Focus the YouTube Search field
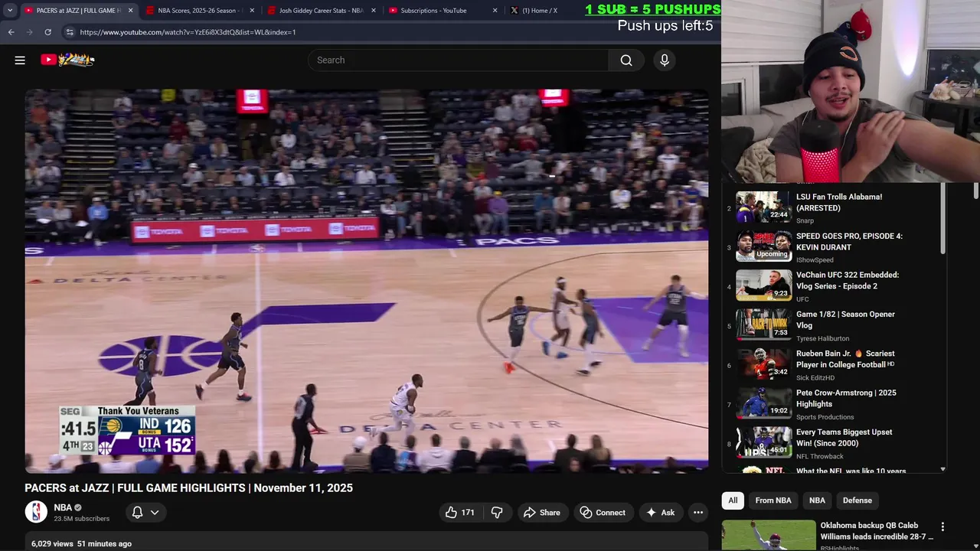The height and width of the screenshot is (551, 980). point(458,60)
